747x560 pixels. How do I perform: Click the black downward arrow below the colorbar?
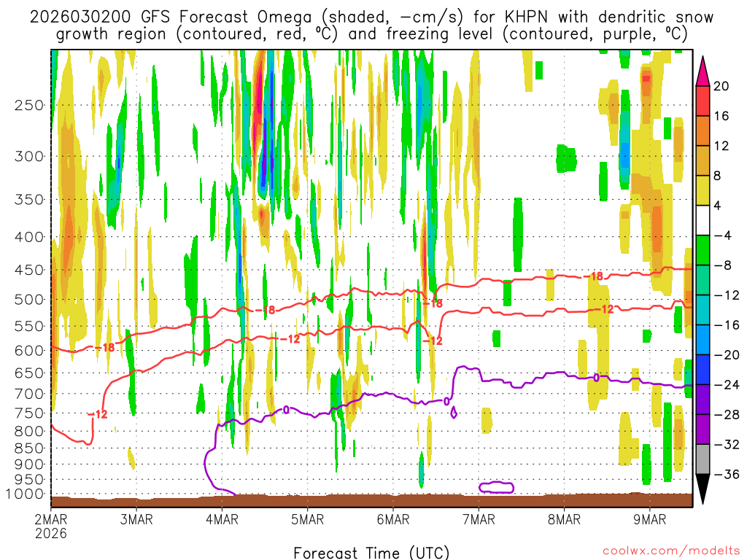[x=703, y=489]
